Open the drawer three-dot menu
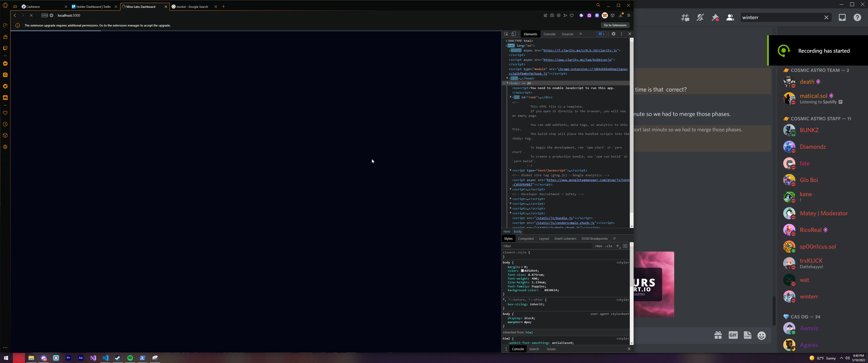The image size is (868, 363). pyautogui.click(x=506, y=349)
